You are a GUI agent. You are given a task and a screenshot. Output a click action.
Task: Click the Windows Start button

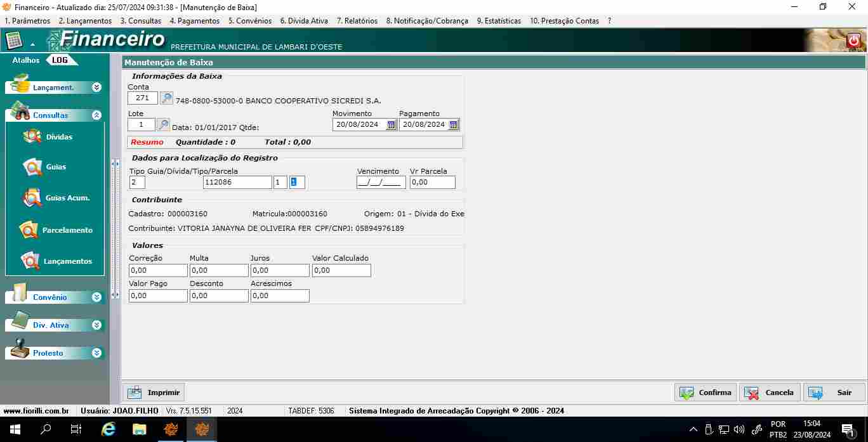click(x=15, y=429)
